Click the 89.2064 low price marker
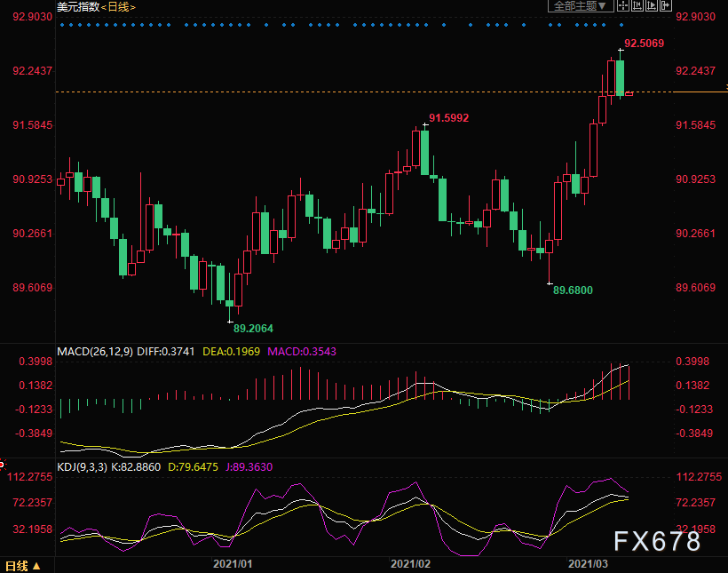Viewport: 728px width, 573px height. tap(253, 329)
